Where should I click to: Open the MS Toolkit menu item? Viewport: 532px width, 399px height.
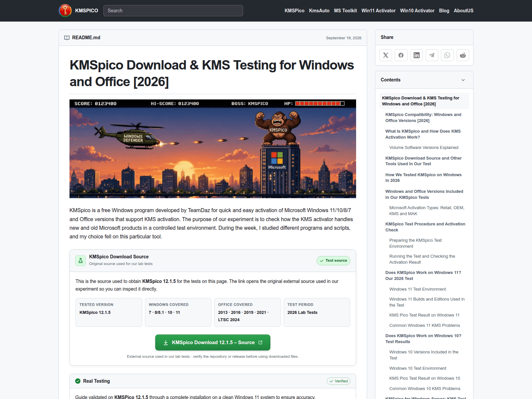point(345,11)
